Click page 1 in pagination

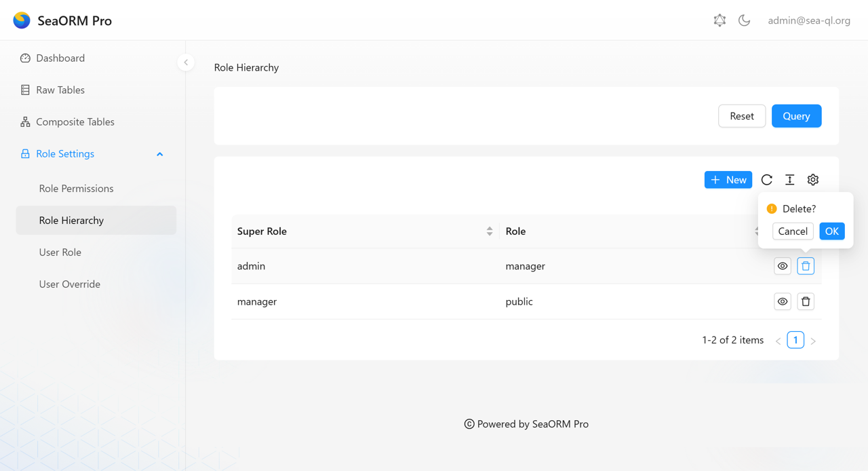tap(795, 340)
